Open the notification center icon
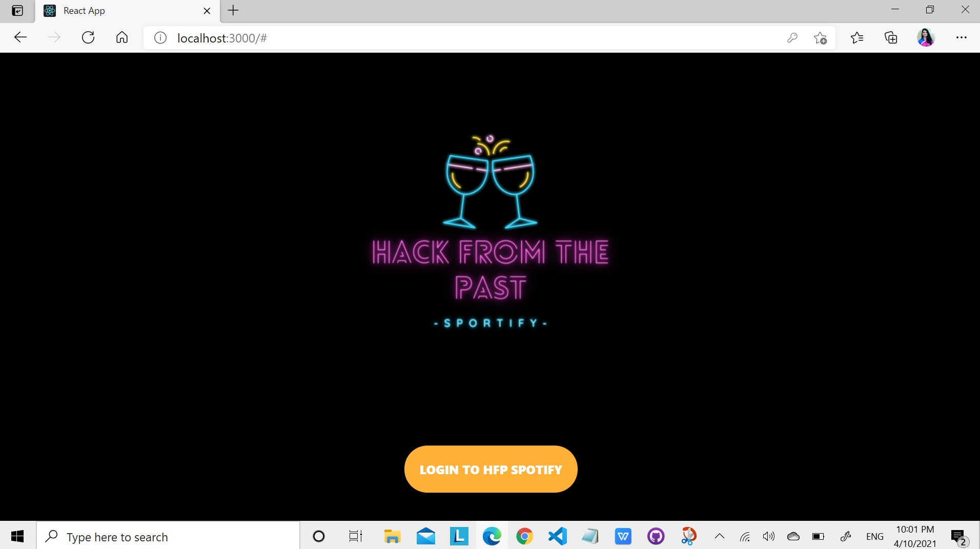This screenshot has width=980, height=549. [x=958, y=537]
